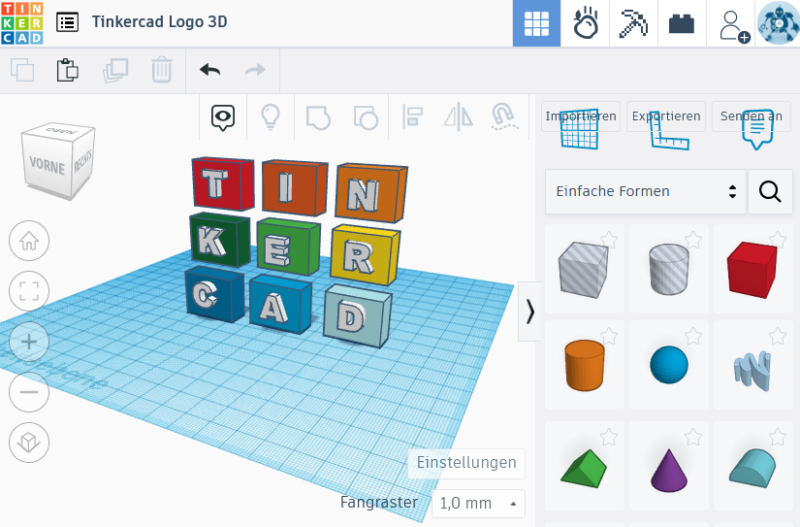This screenshot has width=800, height=527.
Task: Open the Fangraster 1,0 mm dropdown
Action: (x=478, y=504)
